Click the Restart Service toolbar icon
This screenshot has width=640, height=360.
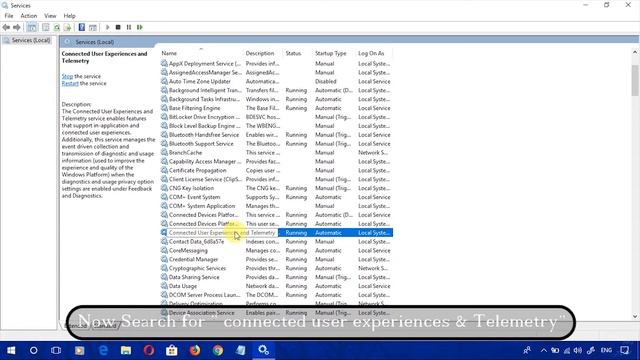pos(140,27)
